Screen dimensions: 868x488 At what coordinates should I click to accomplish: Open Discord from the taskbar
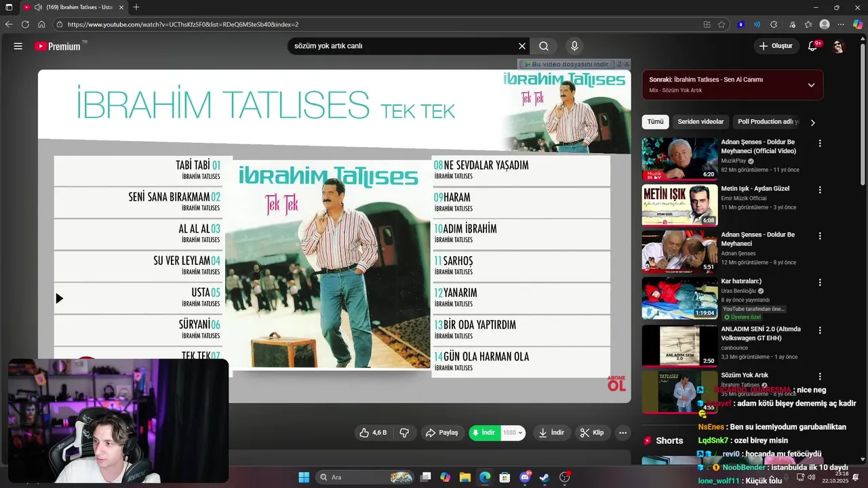pyautogui.click(x=525, y=477)
